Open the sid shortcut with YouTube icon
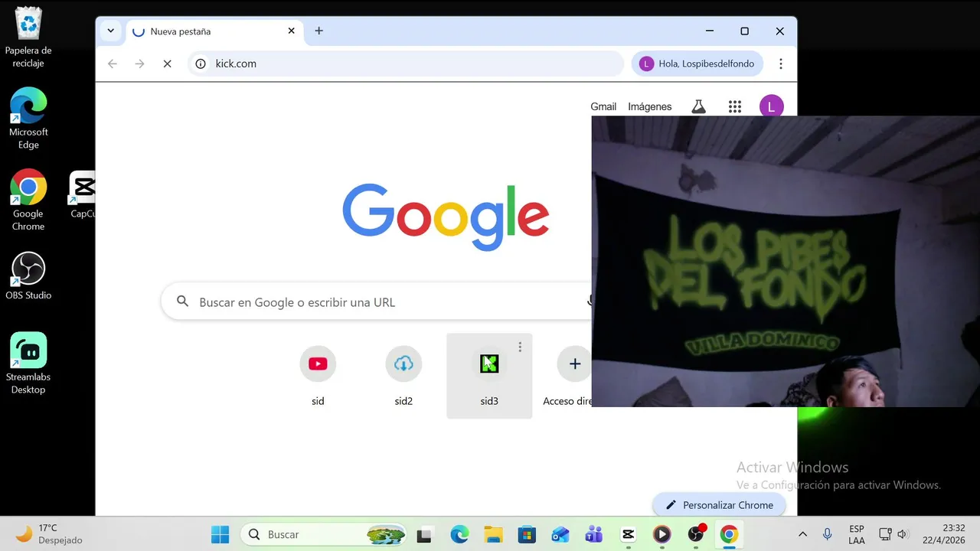980x551 pixels. click(318, 376)
